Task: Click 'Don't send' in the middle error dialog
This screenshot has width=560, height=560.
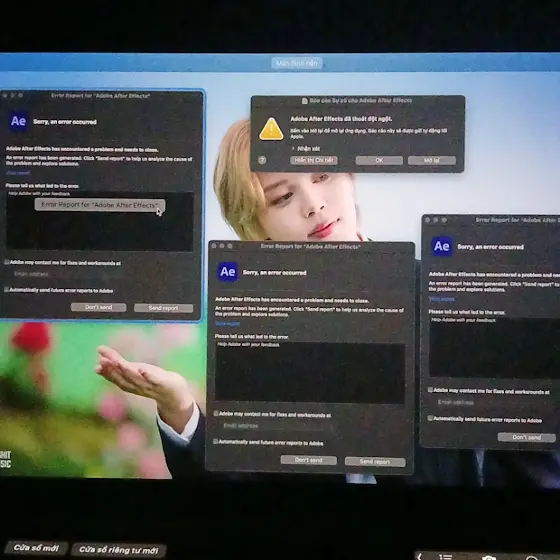Action: point(309,460)
